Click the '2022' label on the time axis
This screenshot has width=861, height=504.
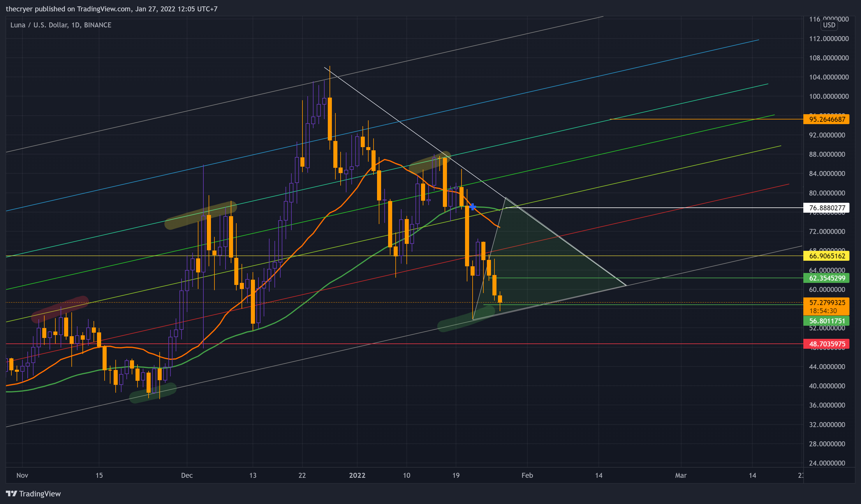[x=357, y=475]
